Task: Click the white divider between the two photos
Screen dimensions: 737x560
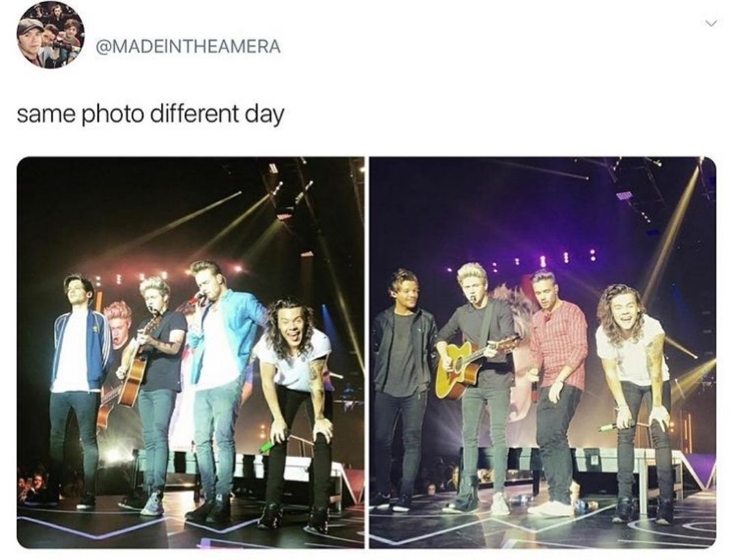Action: pyautogui.click(x=366, y=353)
